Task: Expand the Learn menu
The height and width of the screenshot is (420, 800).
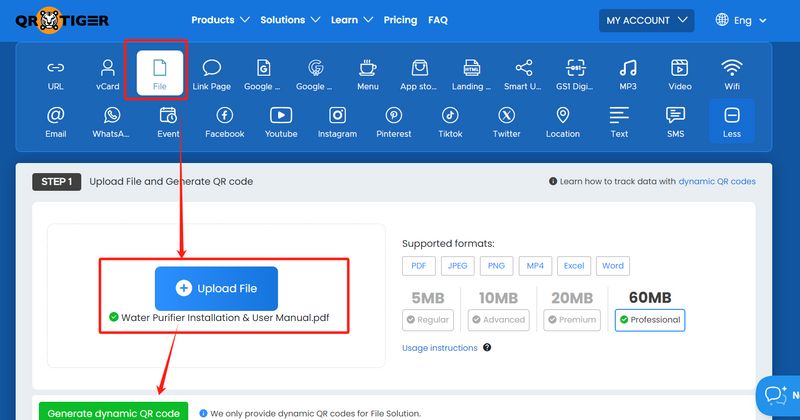Action: coord(352,20)
